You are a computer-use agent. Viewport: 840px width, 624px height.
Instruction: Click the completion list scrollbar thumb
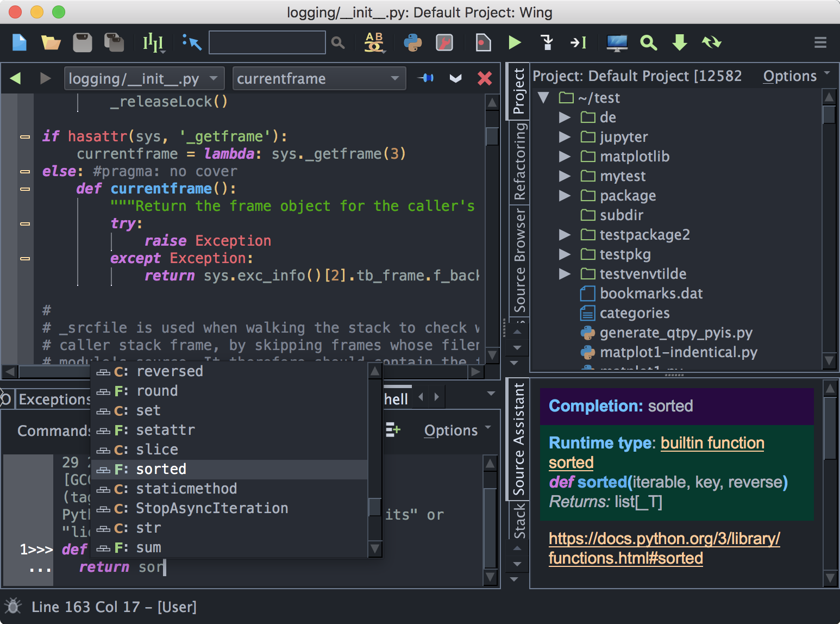tap(375, 507)
